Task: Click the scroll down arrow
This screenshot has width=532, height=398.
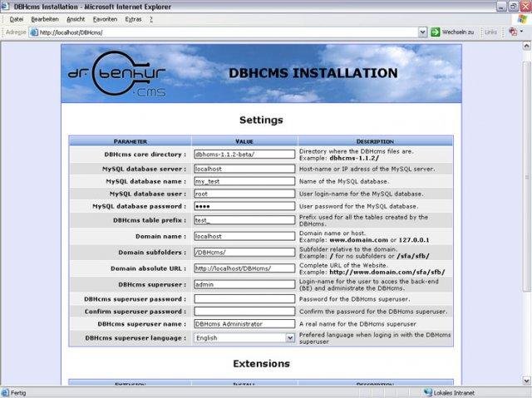Action: click(526, 380)
